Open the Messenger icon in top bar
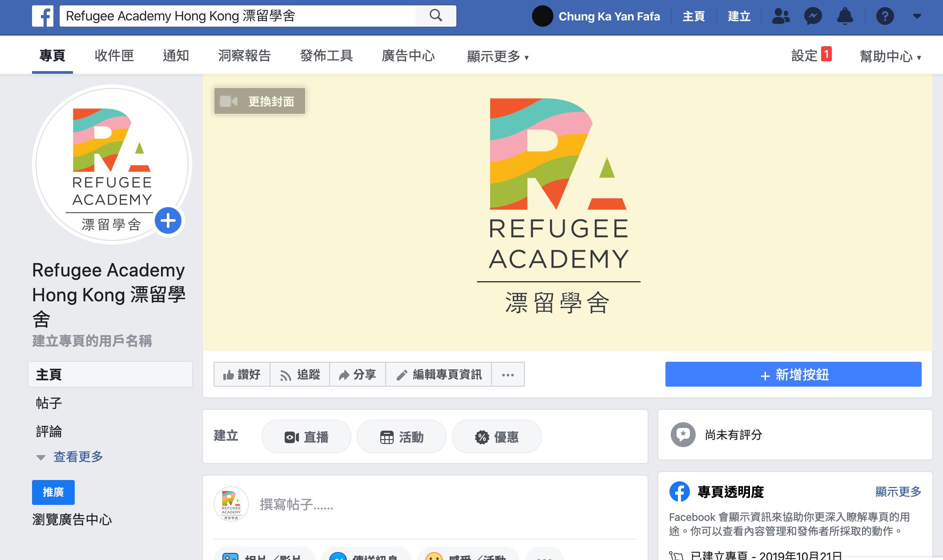The height and width of the screenshot is (560, 943). click(813, 16)
